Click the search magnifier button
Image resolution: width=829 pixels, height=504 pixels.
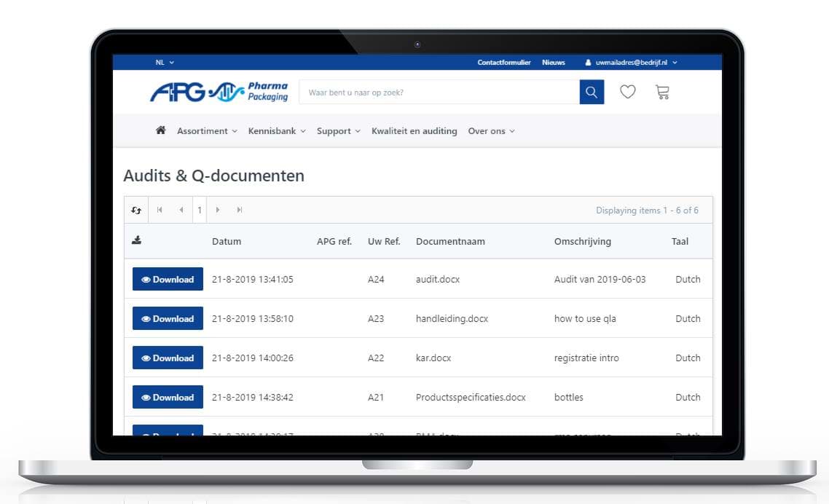(592, 92)
